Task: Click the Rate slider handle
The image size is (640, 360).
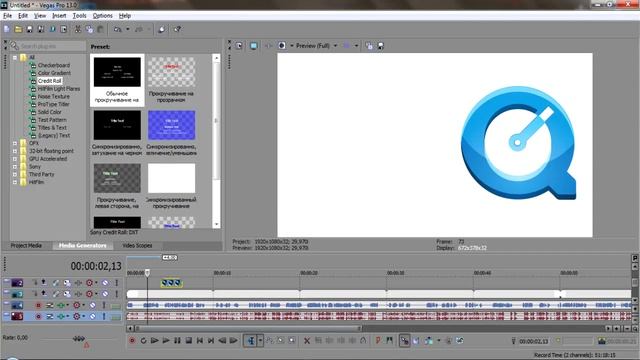Action: (x=79, y=338)
